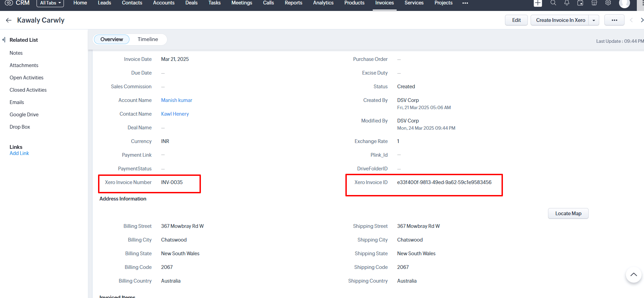The image size is (644, 298).
Task: Go to next record with the right chevron
Action: (641, 20)
